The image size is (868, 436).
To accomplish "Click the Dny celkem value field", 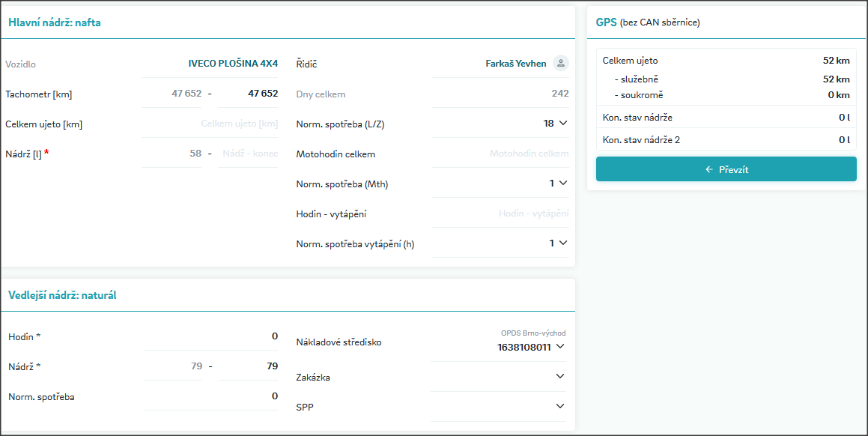I will click(x=500, y=94).
